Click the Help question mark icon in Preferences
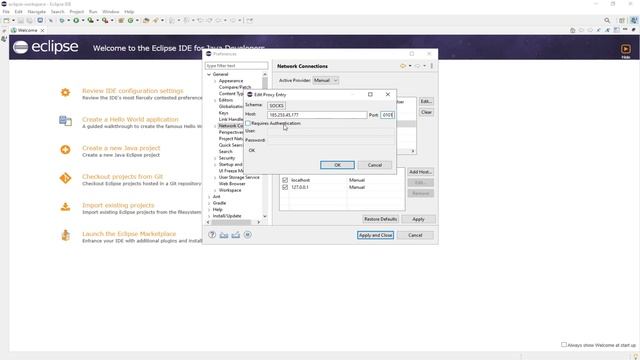This screenshot has height=360, width=640. click(212, 235)
